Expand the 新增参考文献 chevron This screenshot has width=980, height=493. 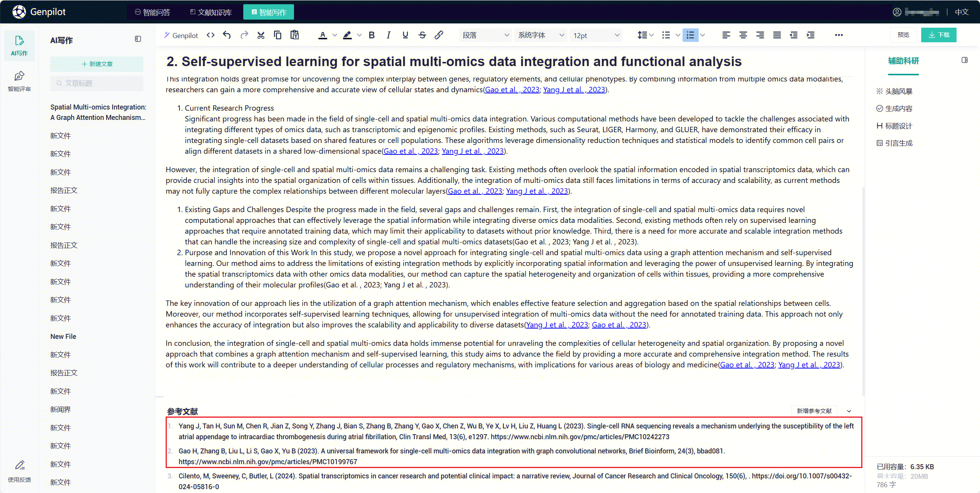849,411
